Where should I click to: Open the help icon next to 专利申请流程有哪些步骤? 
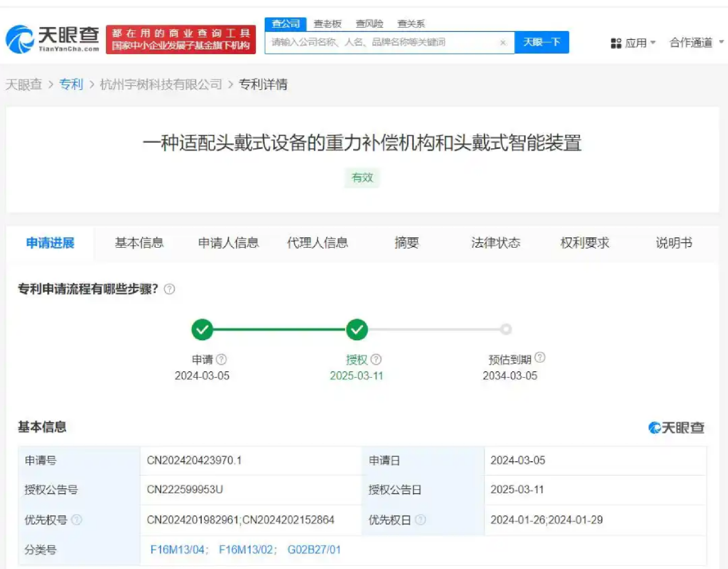(170, 289)
